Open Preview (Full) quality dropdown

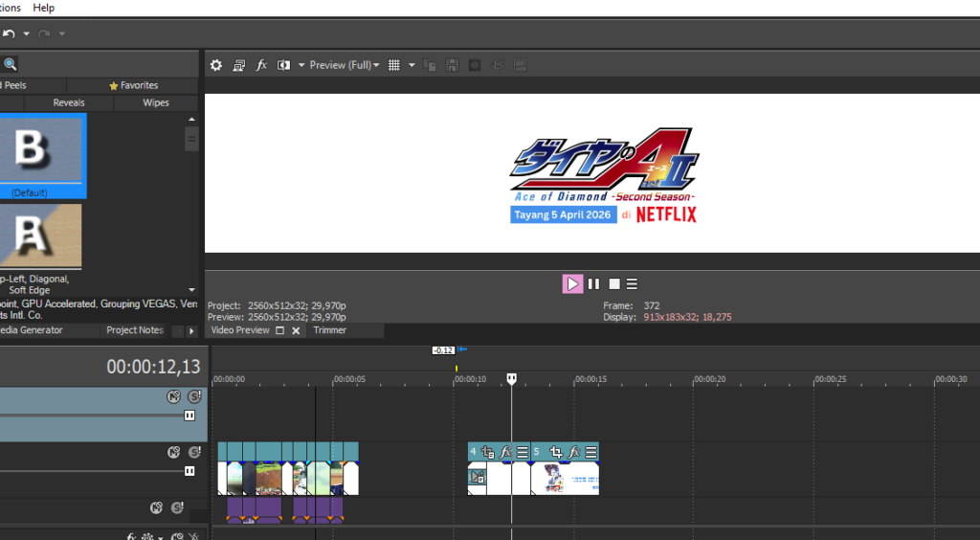pos(345,65)
